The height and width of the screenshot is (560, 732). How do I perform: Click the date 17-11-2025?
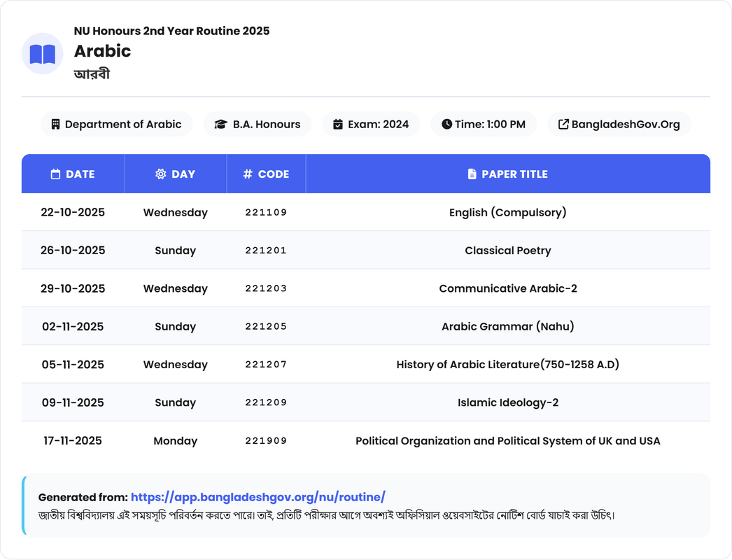[x=73, y=441]
